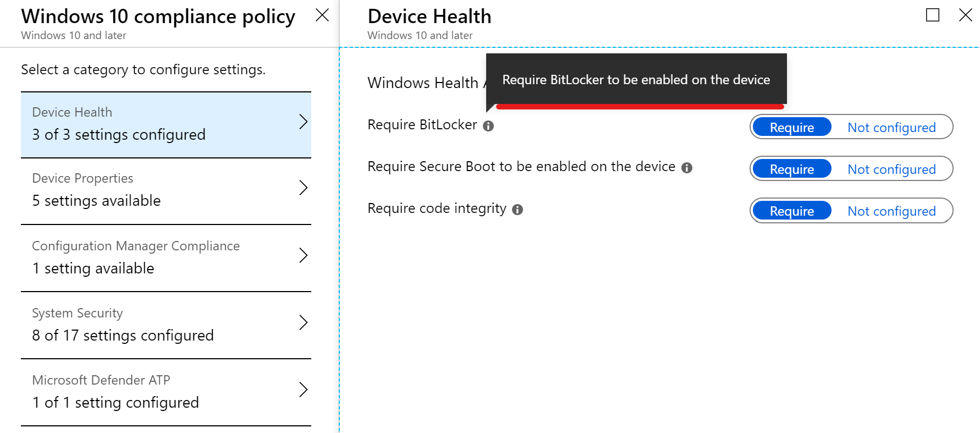Set code integrity to Require
The image size is (980, 433).
(x=792, y=211)
